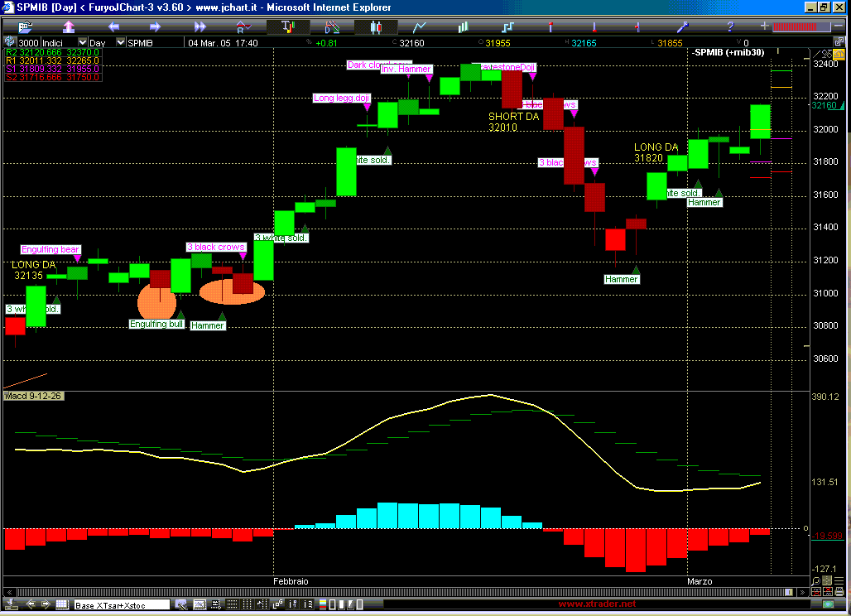This screenshot has width=851, height=616.
Task: Click the Hammer label near the March low
Action: tap(621, 279)
